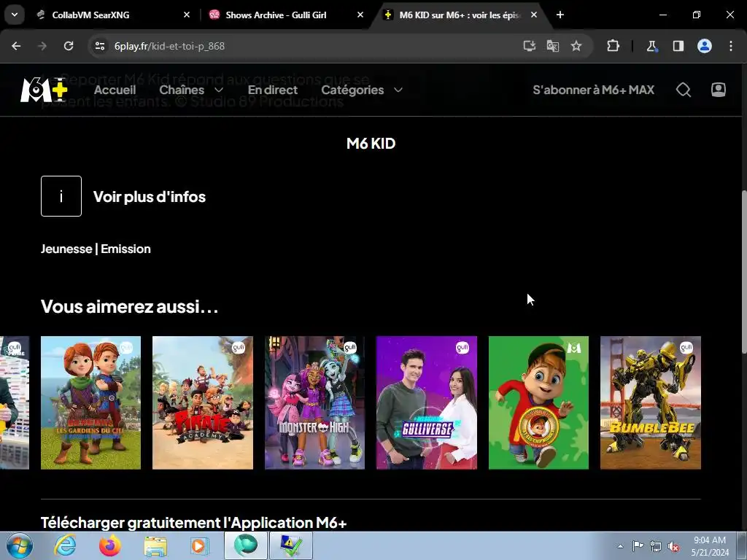Image resolution: width=747 pixels, height=560 pixels.
Task: Open Windows Explorer folder taskbar icon
Action: click(x=155, y=545)
